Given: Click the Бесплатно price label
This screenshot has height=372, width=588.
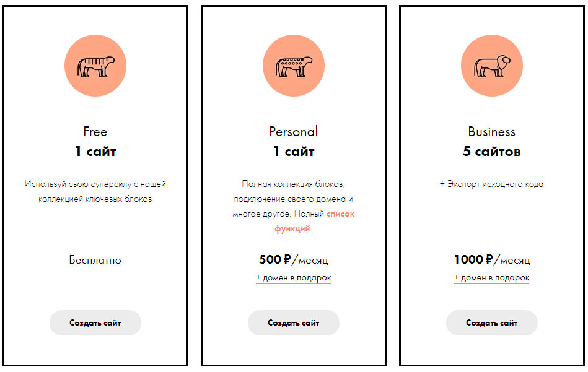Looking at the screenshot, I should [95, 260].
